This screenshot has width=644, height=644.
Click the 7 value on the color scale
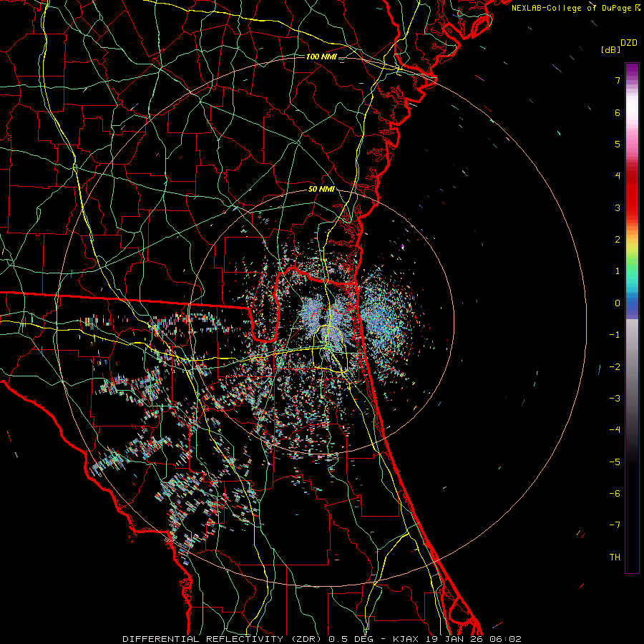click(618, 80)
